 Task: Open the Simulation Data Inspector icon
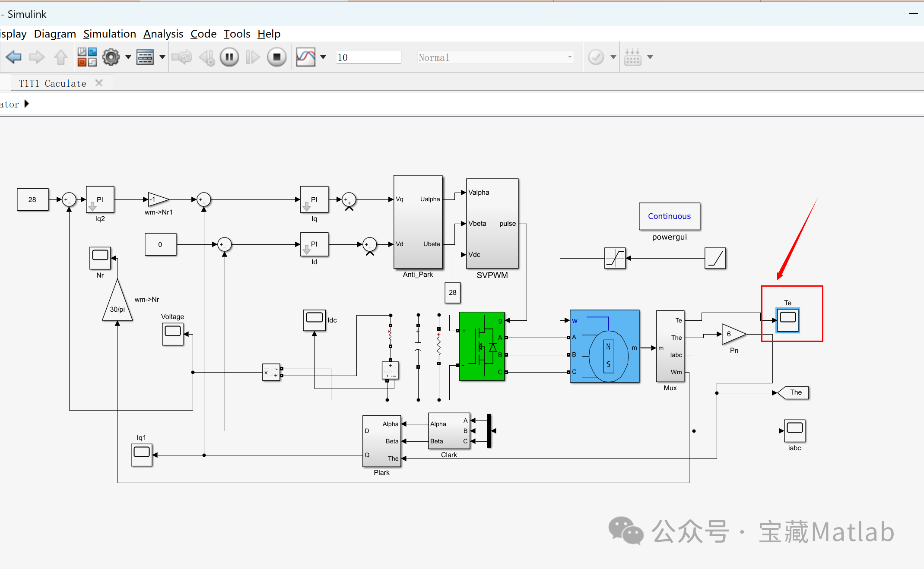click(306, 57)
